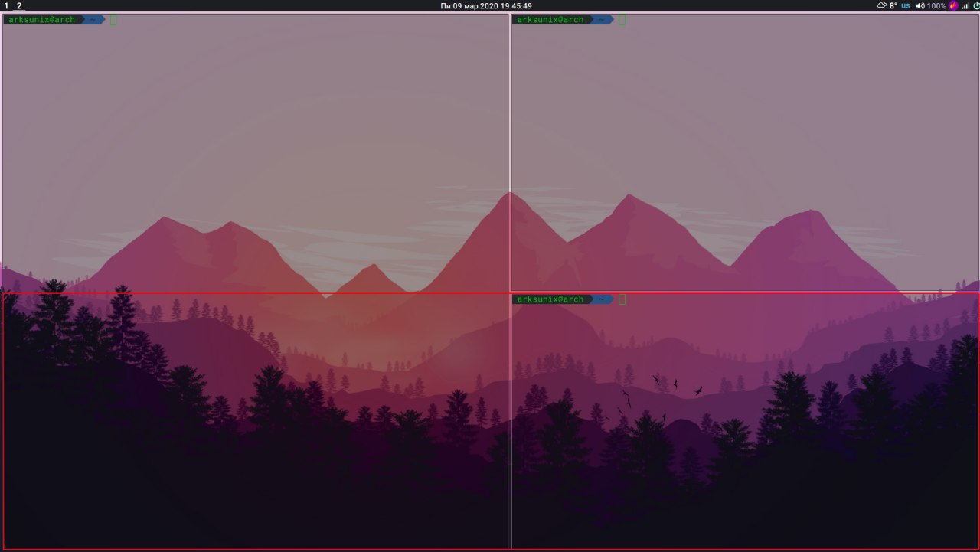Click the 'us' keyboard layout indicator
This screenshot has height=552, width=980.
coord(906,5)
